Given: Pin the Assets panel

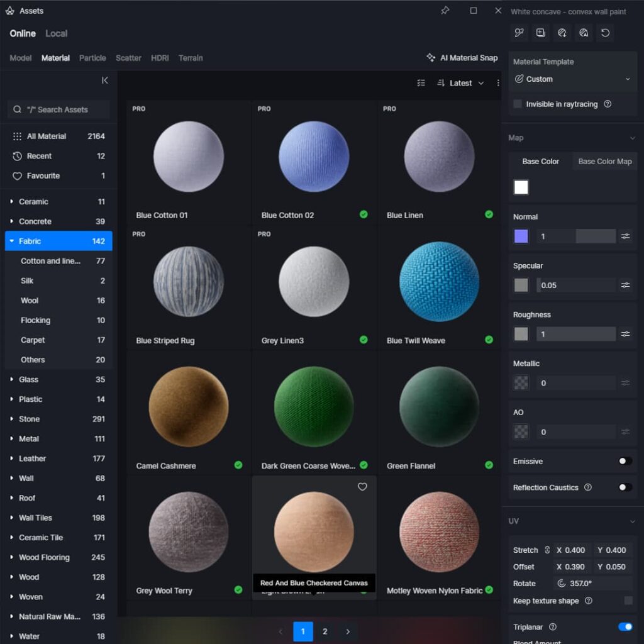Looking at the screenshot, I should (x=445, y=11).
